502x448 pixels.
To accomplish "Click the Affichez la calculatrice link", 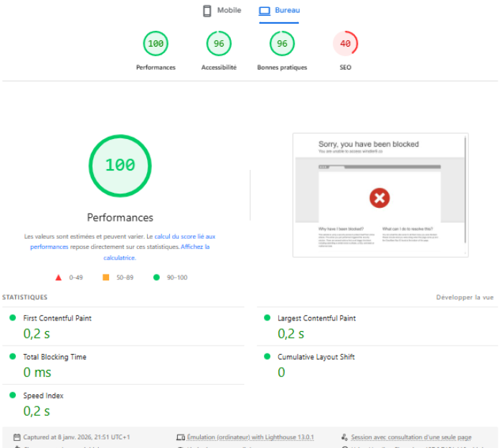I will tap(156, 252).
